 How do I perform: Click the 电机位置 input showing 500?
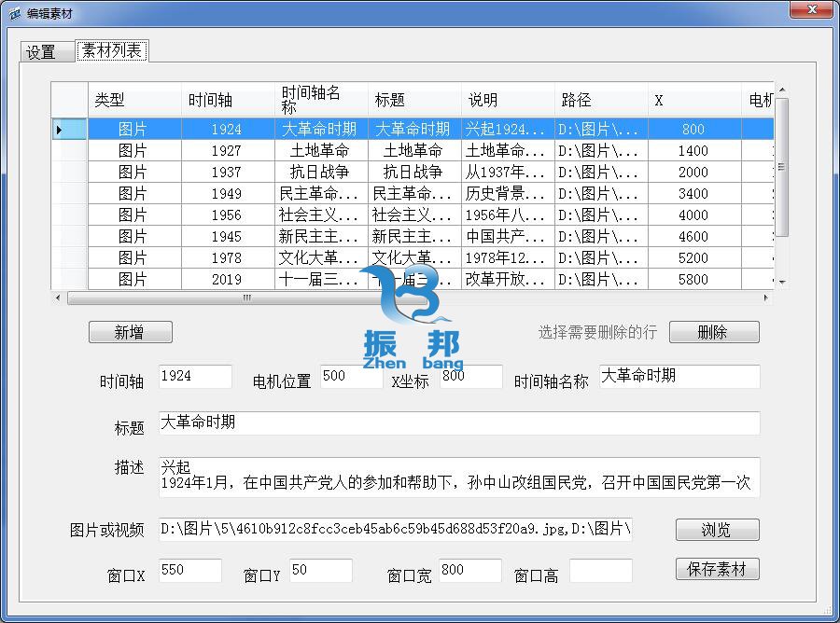tap(350, 377)
